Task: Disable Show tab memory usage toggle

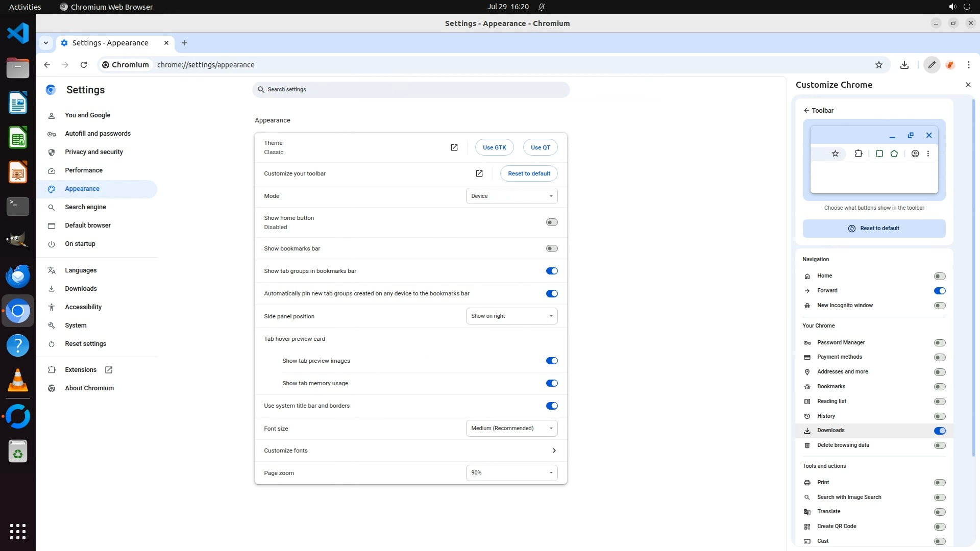Action: tap(551, 383)
